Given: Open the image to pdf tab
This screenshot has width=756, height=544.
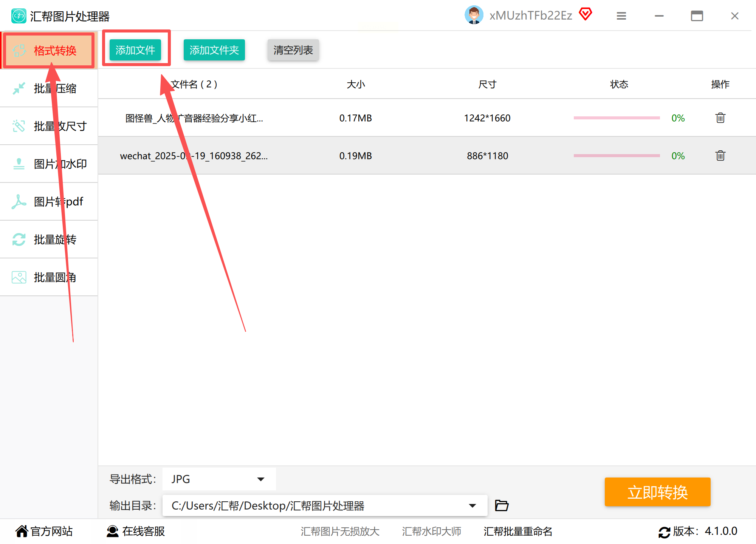Looking at the screenshot, I should (x=49, y=202).
